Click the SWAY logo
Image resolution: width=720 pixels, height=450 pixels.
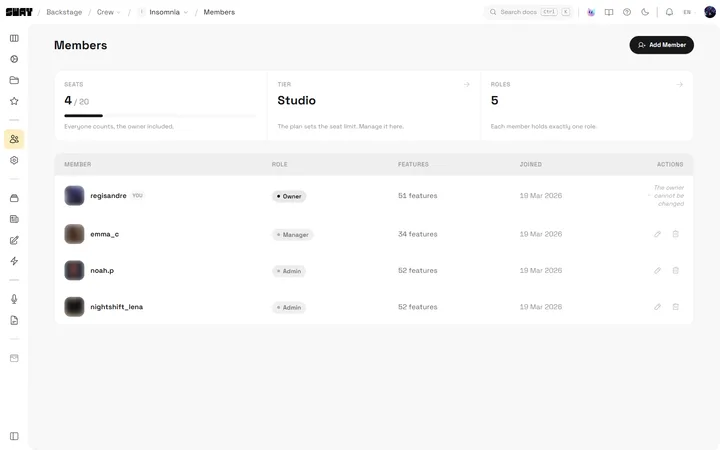point(19,12)
